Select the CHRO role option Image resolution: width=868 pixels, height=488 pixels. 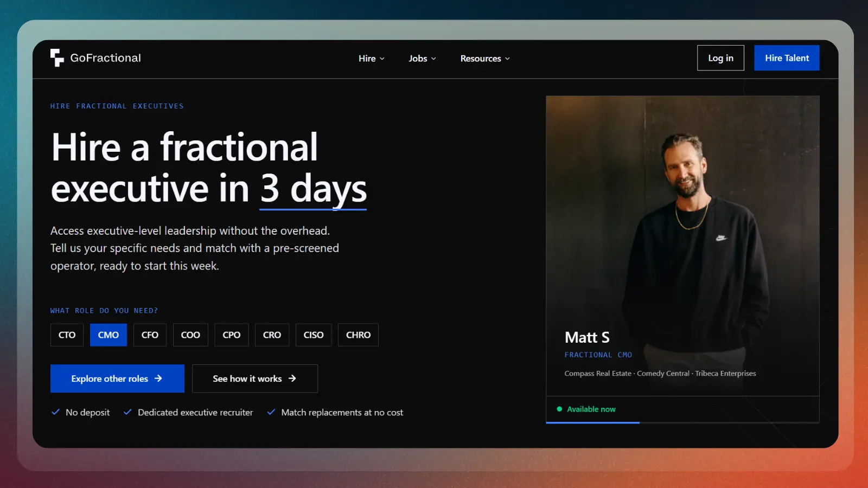(358, 335)
